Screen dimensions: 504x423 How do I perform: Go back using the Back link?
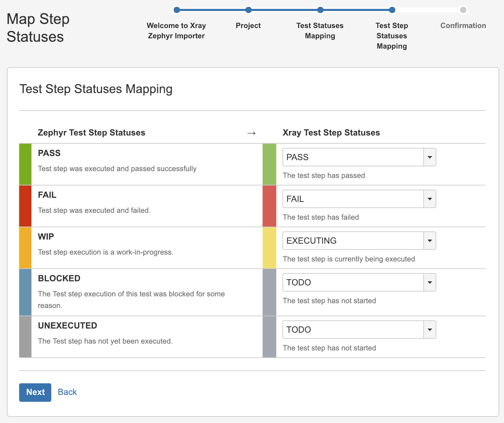(67, 392)
